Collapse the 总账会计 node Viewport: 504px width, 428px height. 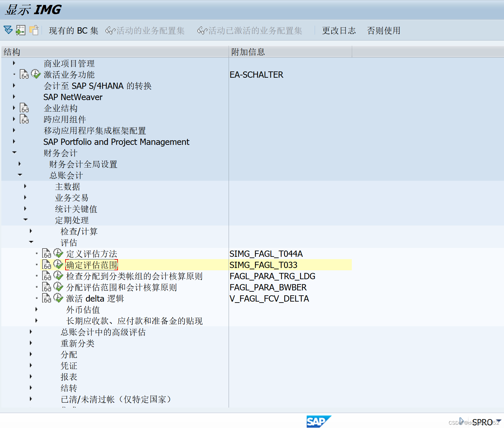[20, 175]
